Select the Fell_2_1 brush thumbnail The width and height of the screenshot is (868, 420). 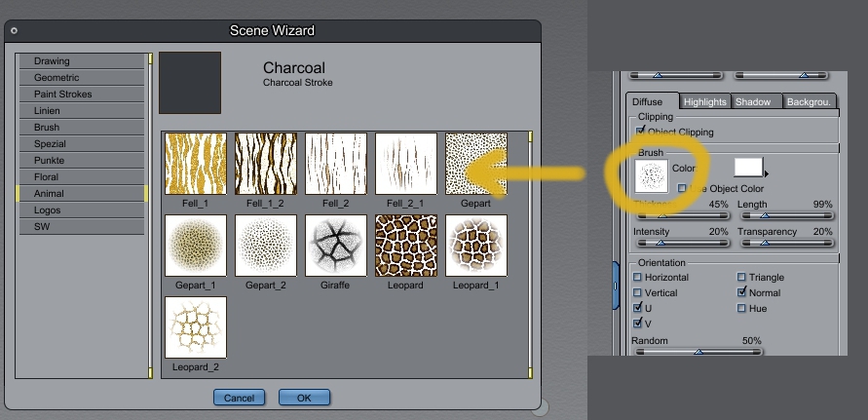coord(406,164)
